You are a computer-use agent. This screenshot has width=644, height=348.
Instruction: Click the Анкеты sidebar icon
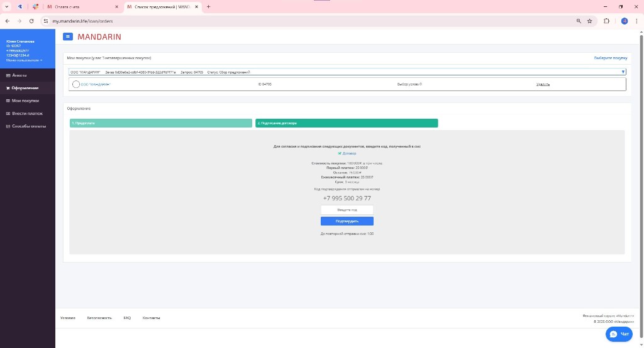[x=8, y=75]
